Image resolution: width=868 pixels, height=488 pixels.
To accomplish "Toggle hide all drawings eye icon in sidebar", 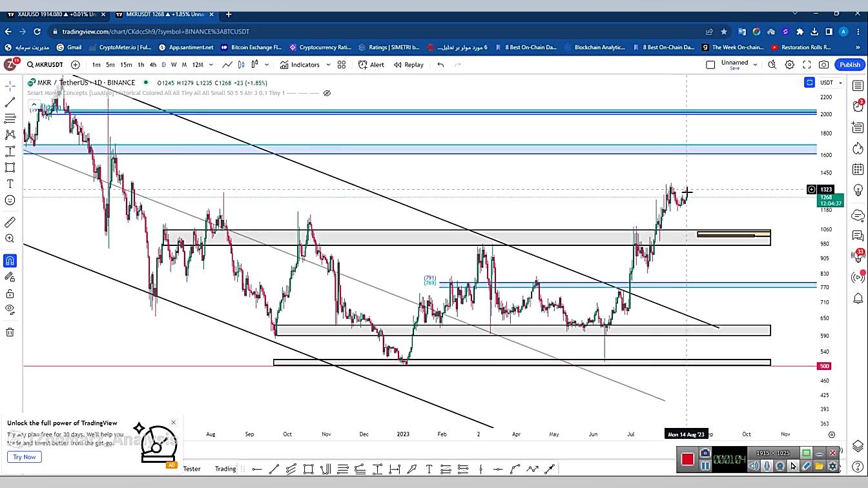I will [x=10, y=310].
